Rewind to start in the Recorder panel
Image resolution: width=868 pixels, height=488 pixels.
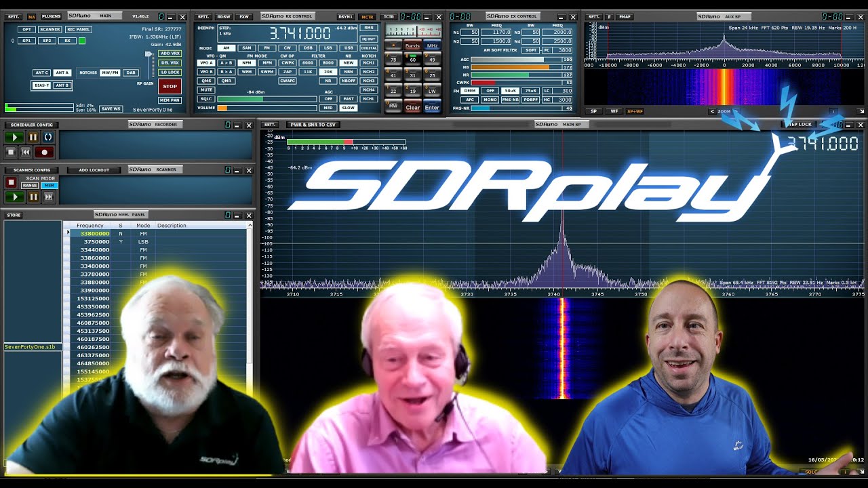[x=26, y=152]
